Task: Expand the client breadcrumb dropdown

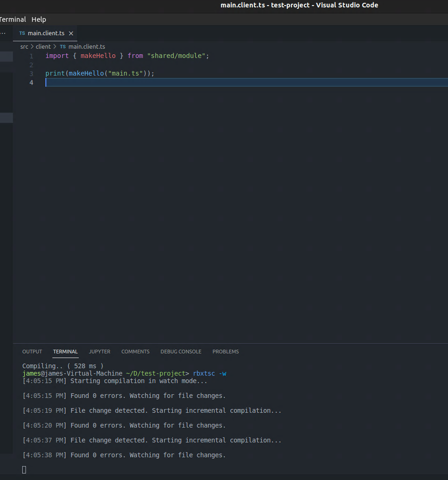Action: click(x=43, y=46)
